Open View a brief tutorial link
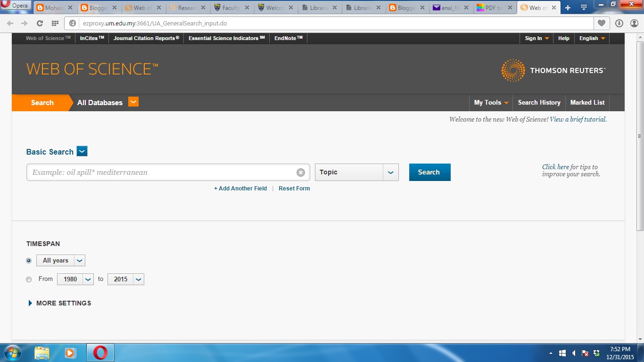Viewport: 644px width, 362px height. 578,119
